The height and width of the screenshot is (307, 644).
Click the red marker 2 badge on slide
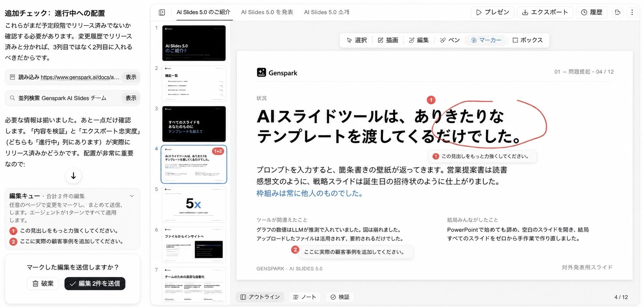click(x=295, y=250)
